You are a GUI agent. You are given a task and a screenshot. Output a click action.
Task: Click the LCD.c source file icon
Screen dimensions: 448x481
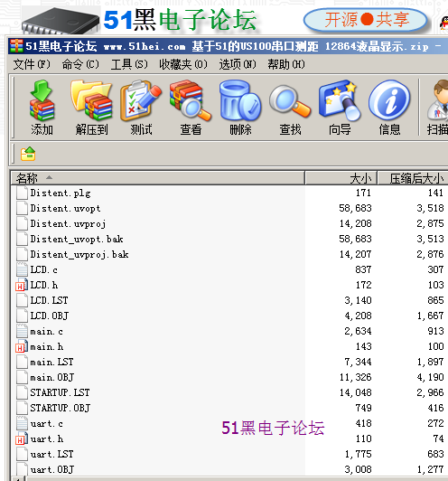[x=22, y=269]
